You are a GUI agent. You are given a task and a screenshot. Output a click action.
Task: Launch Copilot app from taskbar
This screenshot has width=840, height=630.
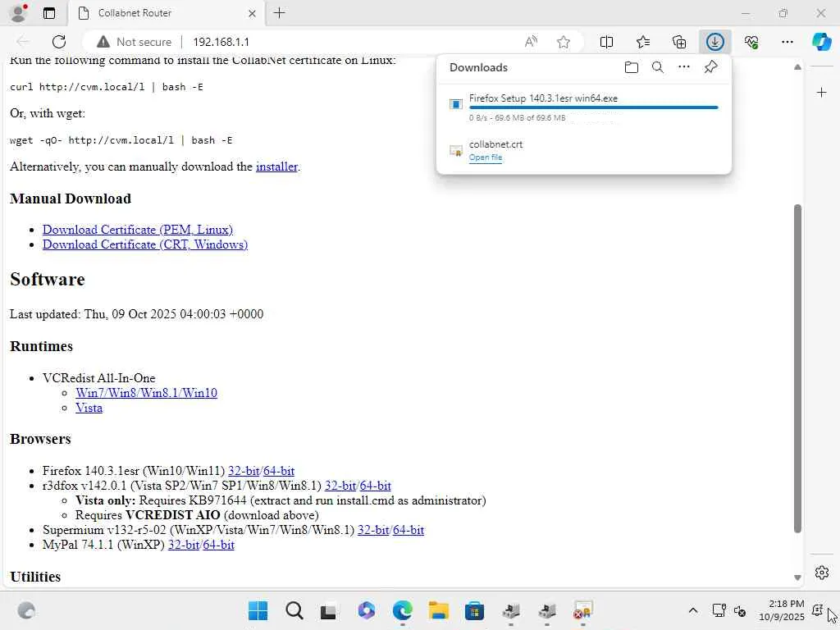(x=367, y=610)
